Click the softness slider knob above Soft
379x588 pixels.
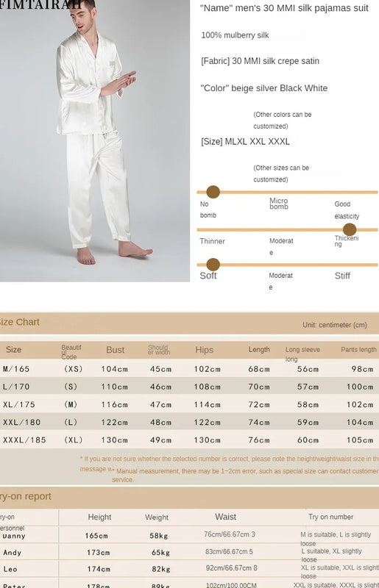(213, 265)
